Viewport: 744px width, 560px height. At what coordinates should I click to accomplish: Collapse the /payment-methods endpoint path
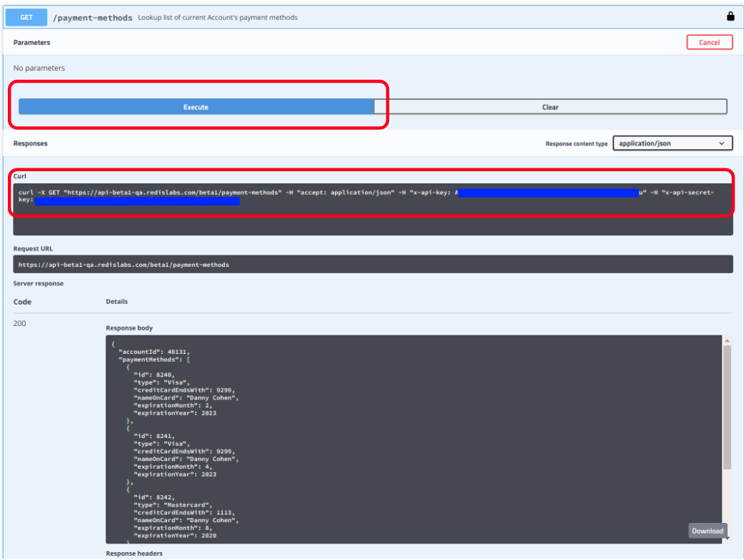(x=93, y=17)
